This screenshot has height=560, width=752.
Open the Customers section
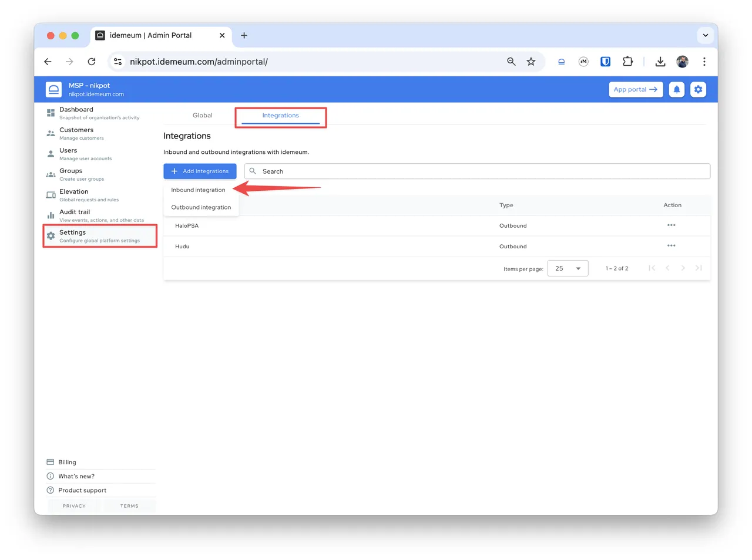pyautogui.click(x=99, y=133)
